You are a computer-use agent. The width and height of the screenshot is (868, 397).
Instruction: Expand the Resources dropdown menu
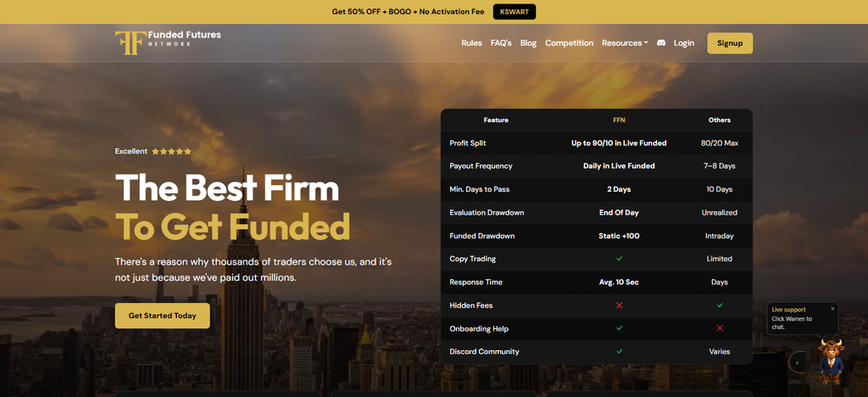pyautogui.click(x=625, y=43)
